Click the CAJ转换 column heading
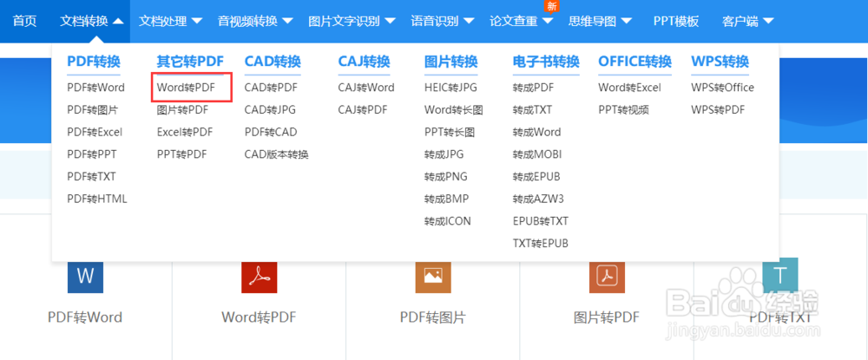This screenshot has width=868, height=360. click(364, 61)
